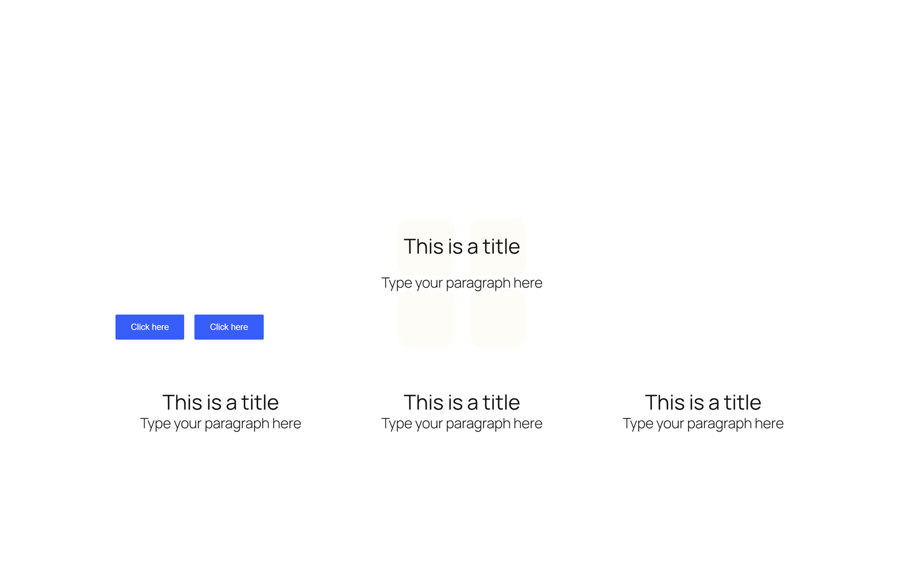Select the left column "This is a title" heading
Image resolution: width=924 pixels, height=565 pixels.
coord(220,402)
